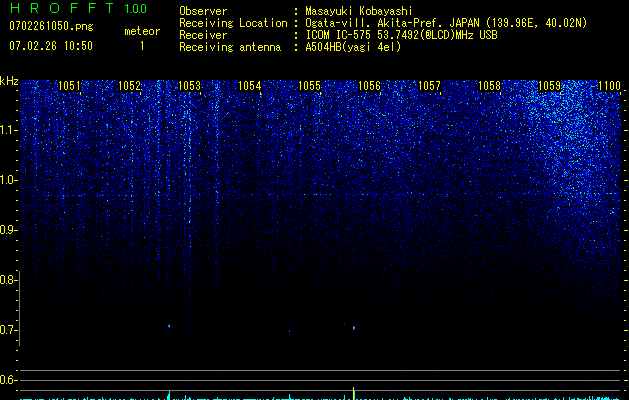
Task: Click the Ogata-vill. Akita-Pref. JAPAN location text
Action: [x=446, y=23]
